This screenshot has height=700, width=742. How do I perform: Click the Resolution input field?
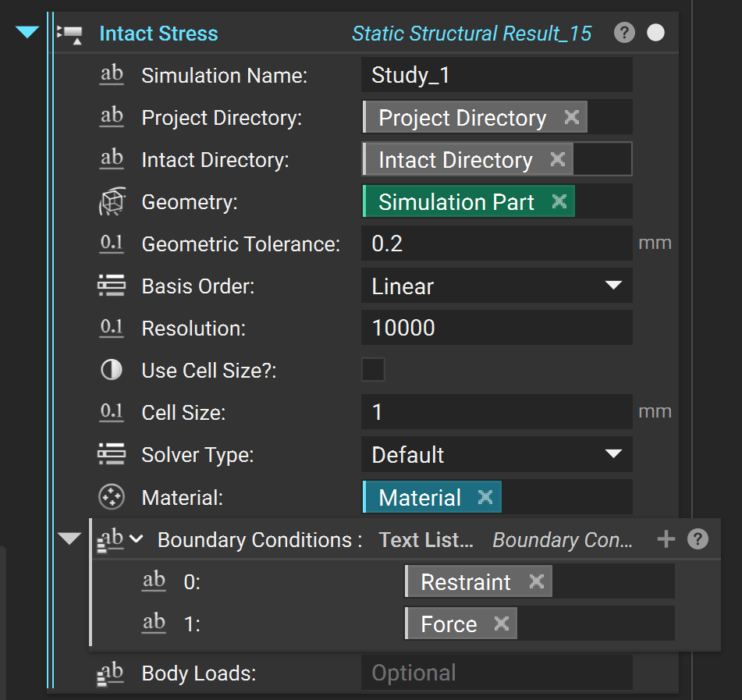[496, 328]
